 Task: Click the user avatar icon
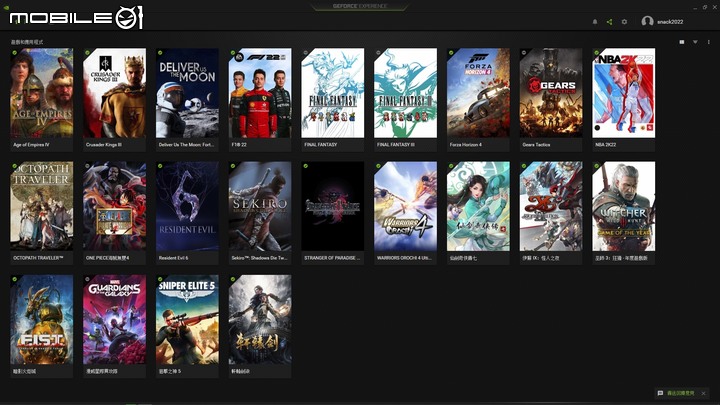[x=647, y=22]
